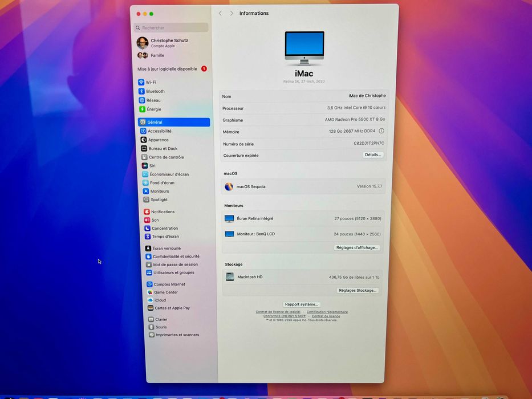Screen dimensions: 532x399
Task: Open Fond d'écran settings icon
Action: pyautogui.click(x=145, y=182)
